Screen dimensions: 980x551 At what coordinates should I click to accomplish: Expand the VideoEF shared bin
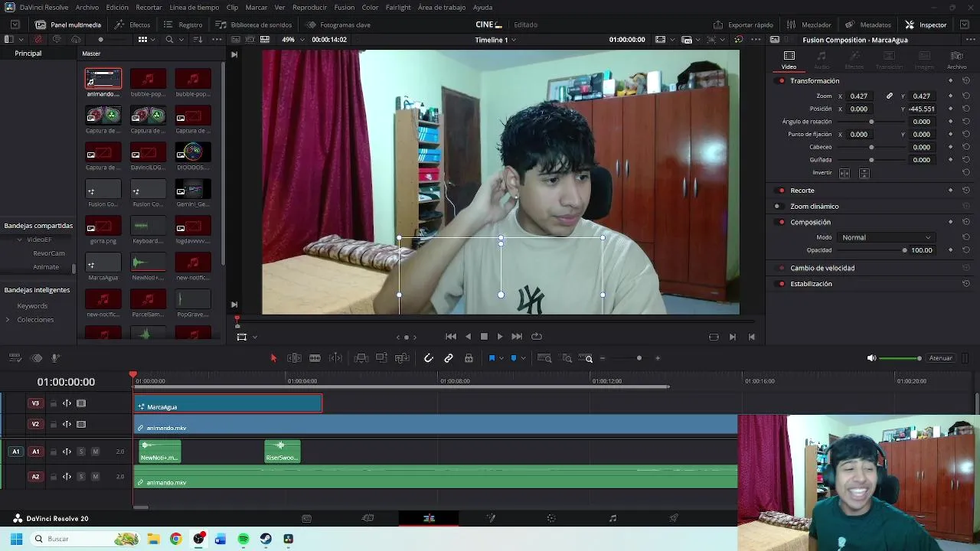pos(20,240)
